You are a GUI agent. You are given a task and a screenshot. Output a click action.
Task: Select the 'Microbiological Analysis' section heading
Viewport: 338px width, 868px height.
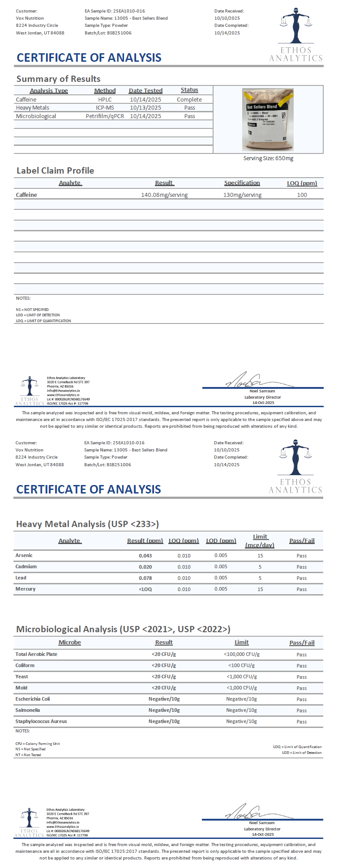[123, 629]
